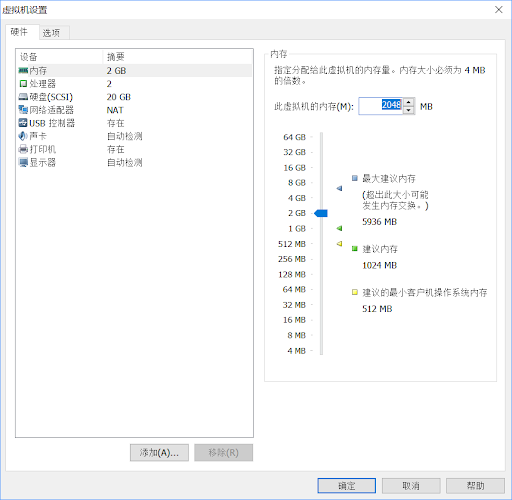This screenshot has height=500, width=512.
Task: Click the 1024 MB recommended memory value
Action: coord(379,265)
